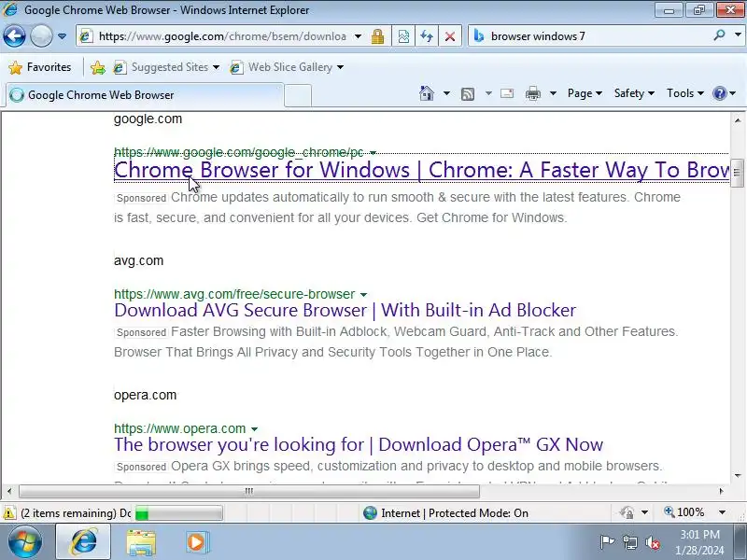The width and height of the screenshot is (747, 560).
Task: Run search with the magnifier icon
Action: coord(719,35)
